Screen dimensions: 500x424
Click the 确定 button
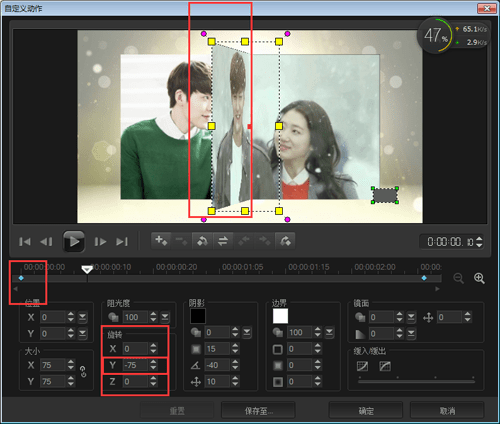[x=366, y=411]
